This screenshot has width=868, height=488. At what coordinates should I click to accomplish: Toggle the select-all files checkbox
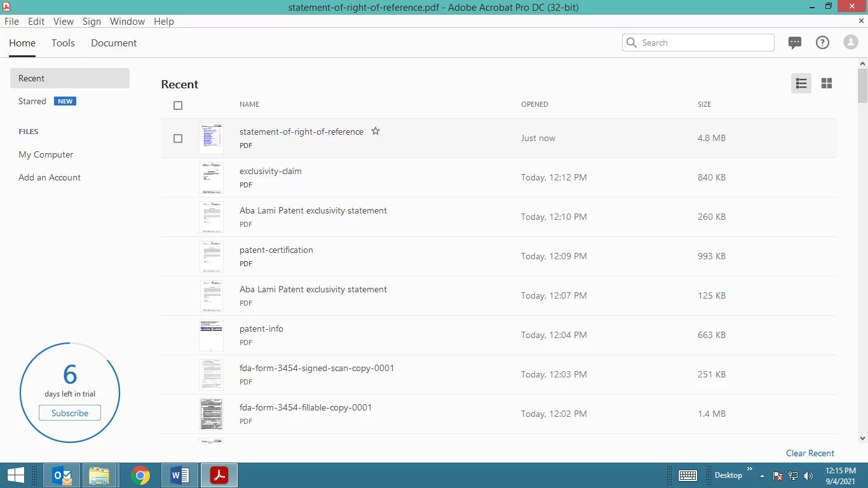pyautogui.click(x=178, y=105)
